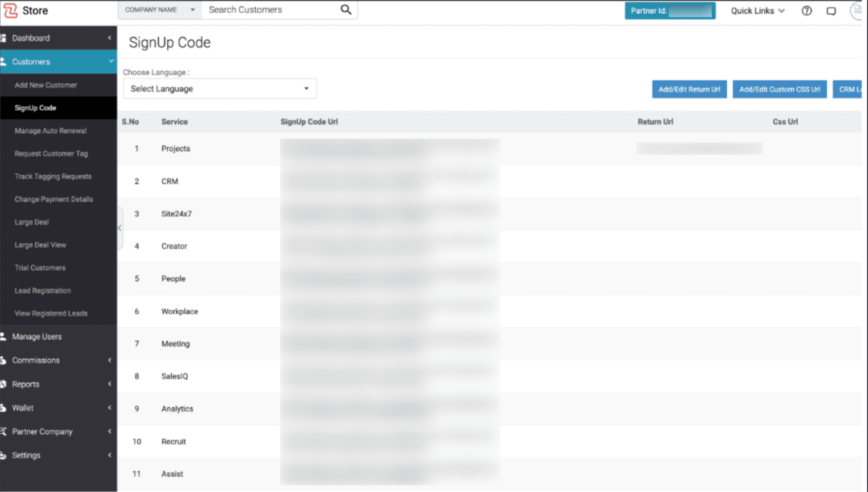Open the Large Deal menu item
The width and height of the screenshot is (868, 492).
coord(31,222)
